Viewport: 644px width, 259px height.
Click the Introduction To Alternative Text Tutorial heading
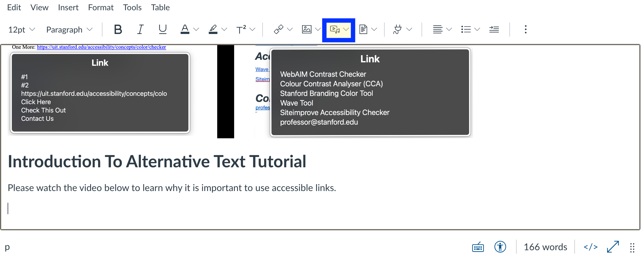tap(157, 161)
